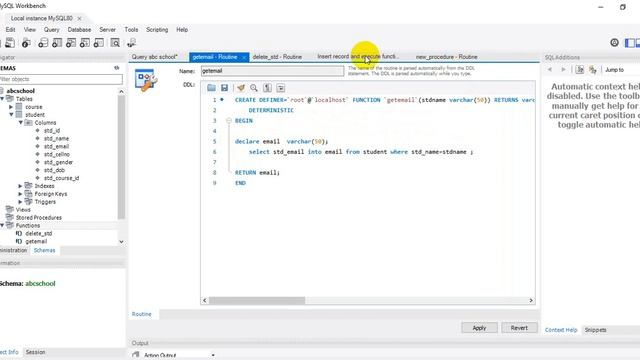640x360 pixels.
Task: Create a new table toolbar icon
Action: pyautogui.click(x=57, y=42)
